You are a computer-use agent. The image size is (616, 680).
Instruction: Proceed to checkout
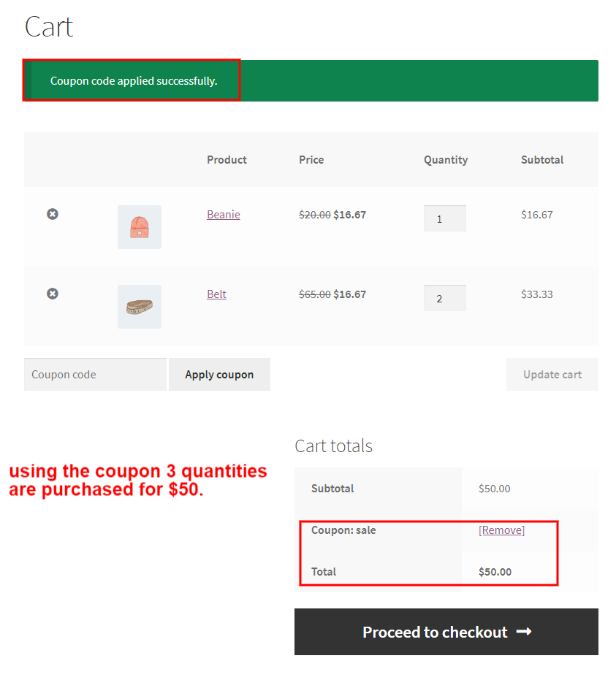[x=446, y=632]
